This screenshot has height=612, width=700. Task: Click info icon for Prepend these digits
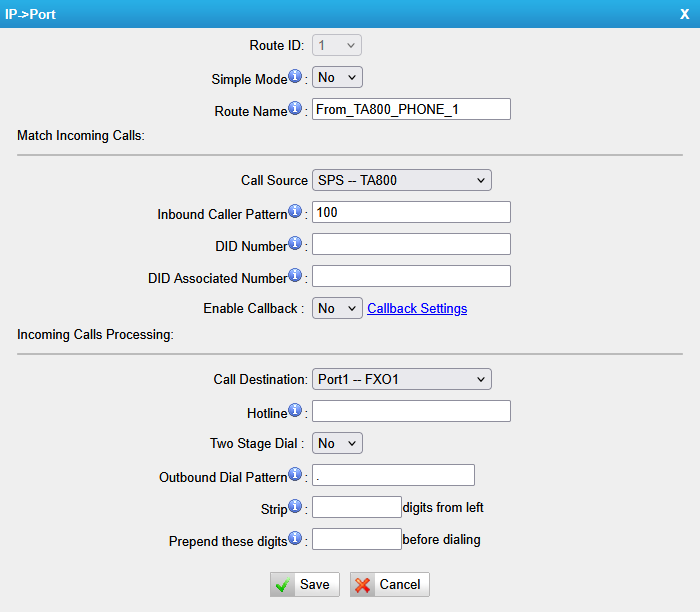[x=295, y=539]
